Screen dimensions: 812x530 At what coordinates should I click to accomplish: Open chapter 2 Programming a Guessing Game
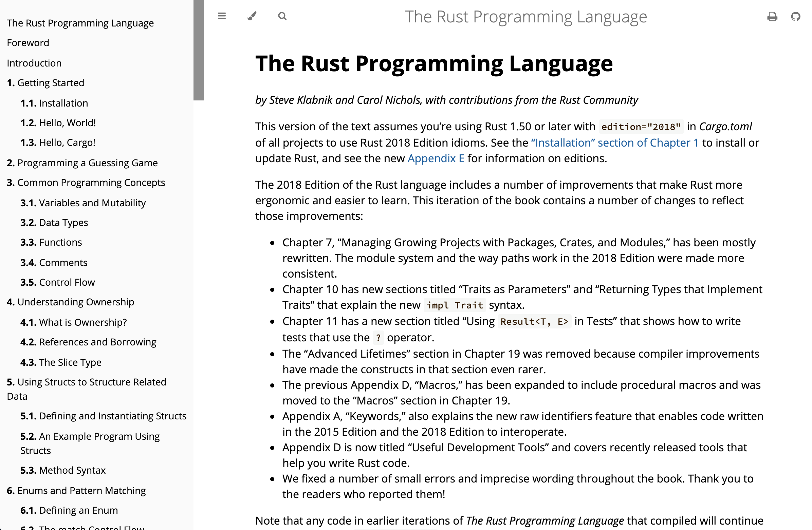[82, 163]
